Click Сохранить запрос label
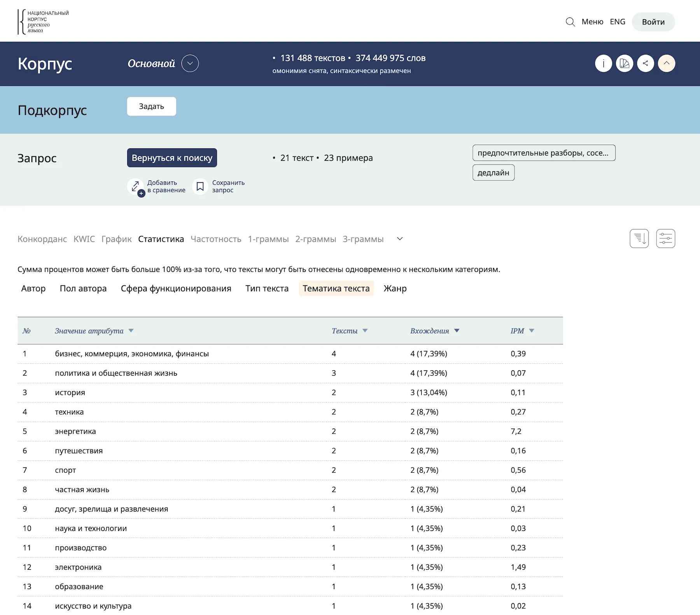The image size is (700, 615). 228,187
